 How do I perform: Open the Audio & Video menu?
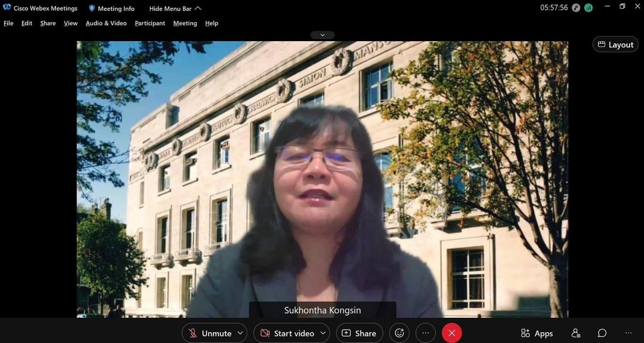[106, 23]
